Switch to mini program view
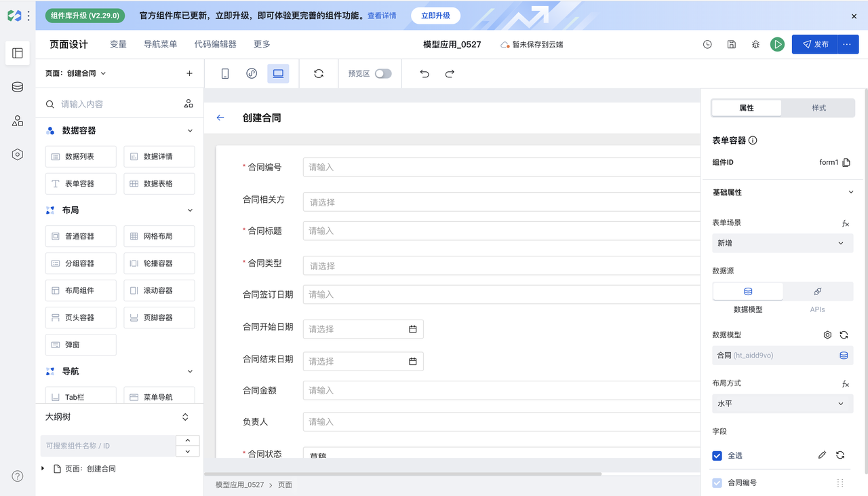 (x=252, y=74)
